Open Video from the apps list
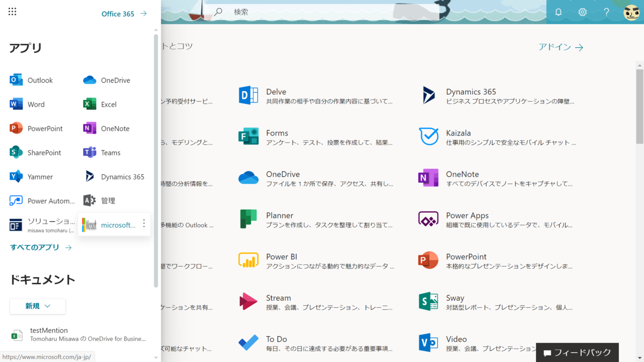The image size is (644, 362). pos(478,344)
